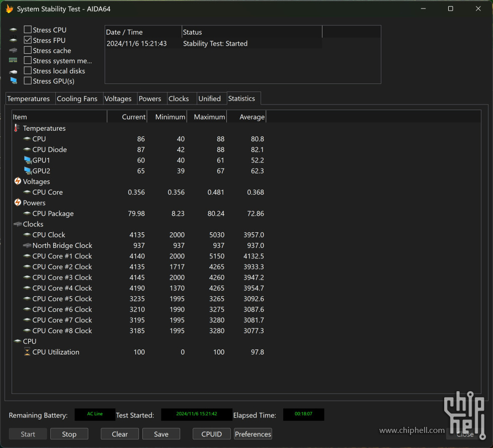
Task: Click the Maximum column header
Action: [x=207, y=117]
